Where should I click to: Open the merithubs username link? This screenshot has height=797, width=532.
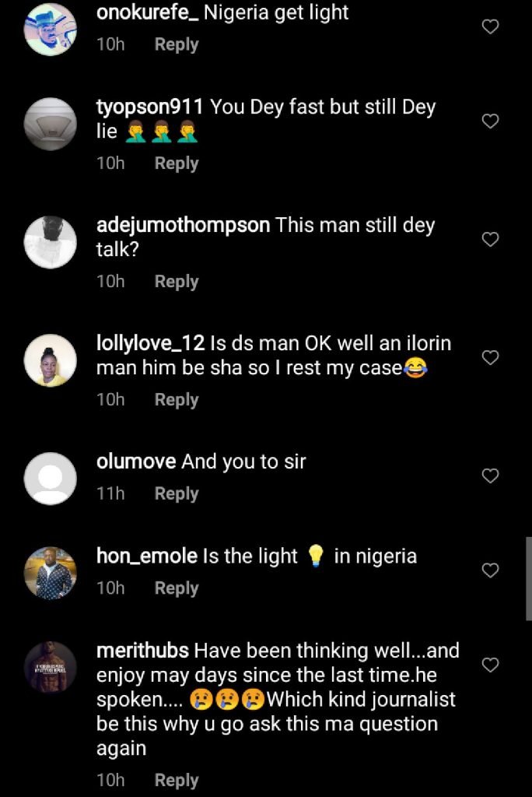(x=142, y=651)
